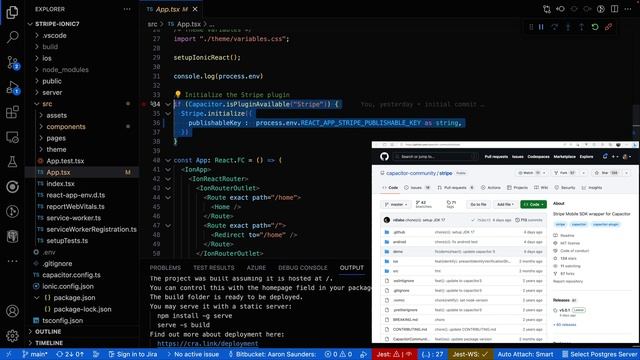Viewport: 640px width, 360px height.
Task: Click the main branch status bar item
Action: 35,354
